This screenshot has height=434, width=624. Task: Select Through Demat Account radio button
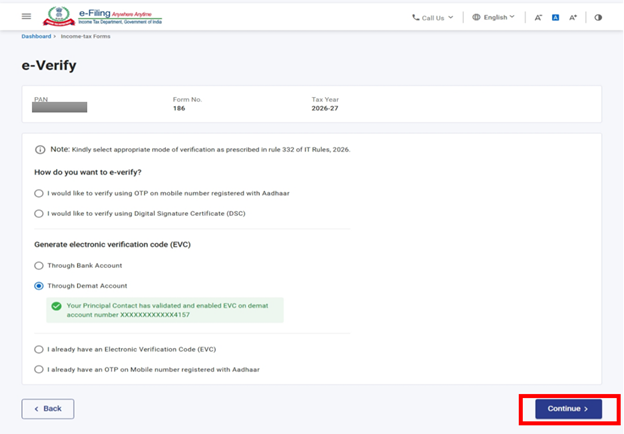point(39,286)
